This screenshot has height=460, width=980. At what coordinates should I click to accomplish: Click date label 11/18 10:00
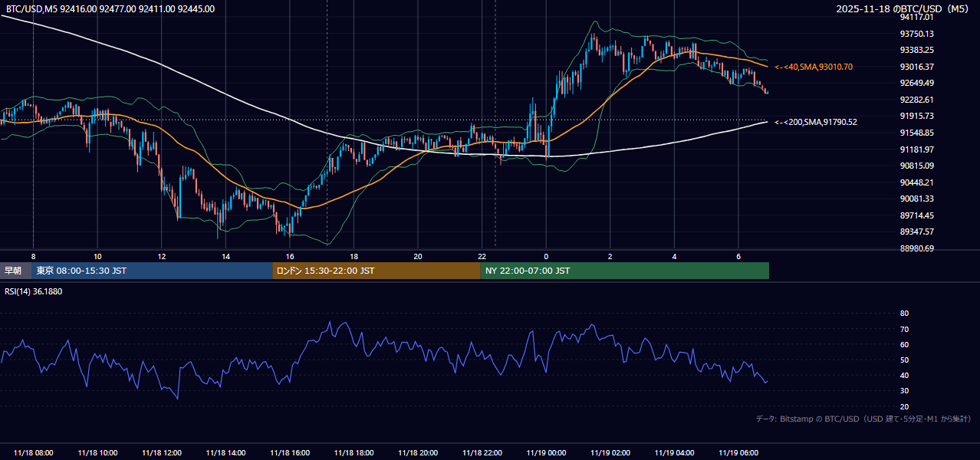pyautogui.click(x=97, y=453)
